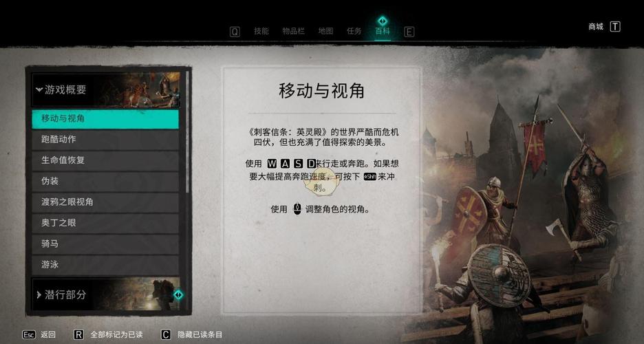The height and width of the screenshot is (344, 644).
Task: Open the 商城 store link
Action: (x=596, y=27)
